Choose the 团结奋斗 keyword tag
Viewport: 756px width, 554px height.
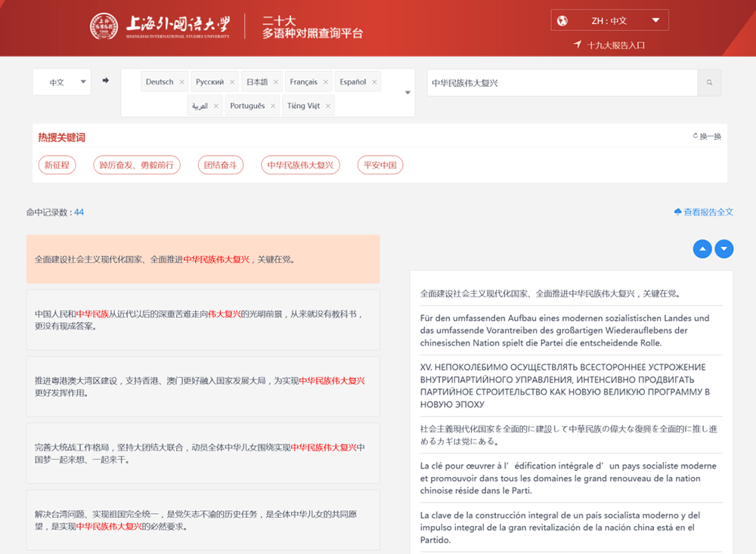221,165
